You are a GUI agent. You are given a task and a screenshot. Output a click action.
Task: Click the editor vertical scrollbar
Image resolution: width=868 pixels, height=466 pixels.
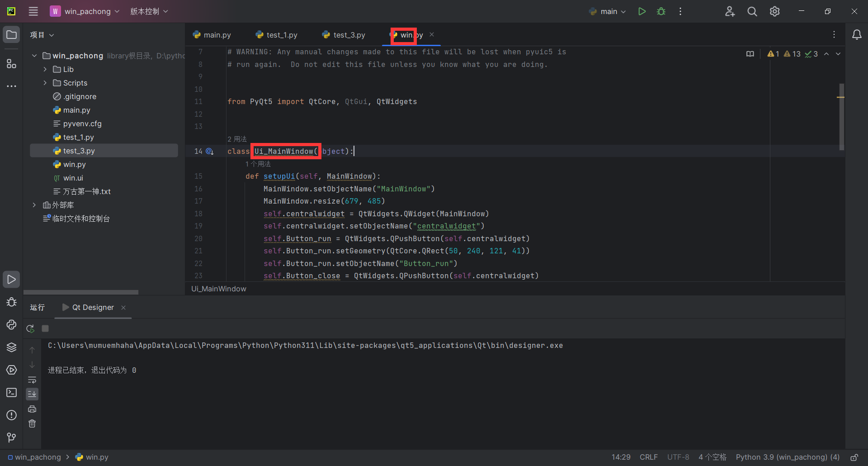point(841,117)
